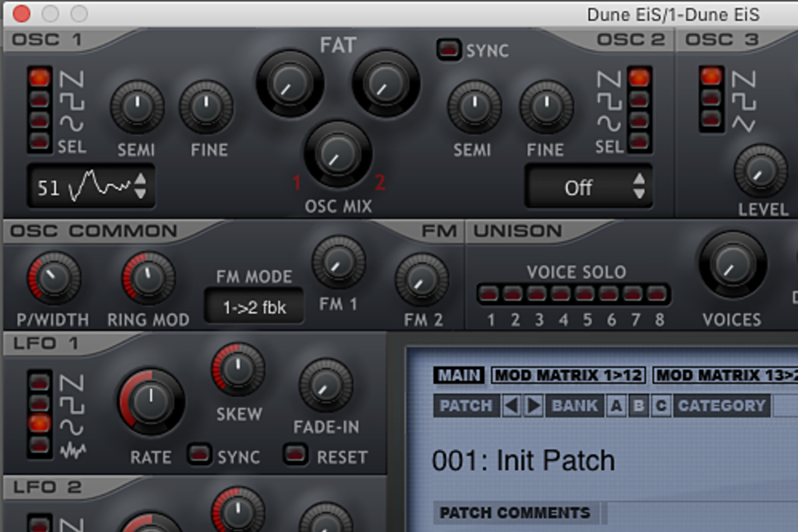Open FM MODE 1->2 fbk selector

pyautogui.click(x=254, y=306)
